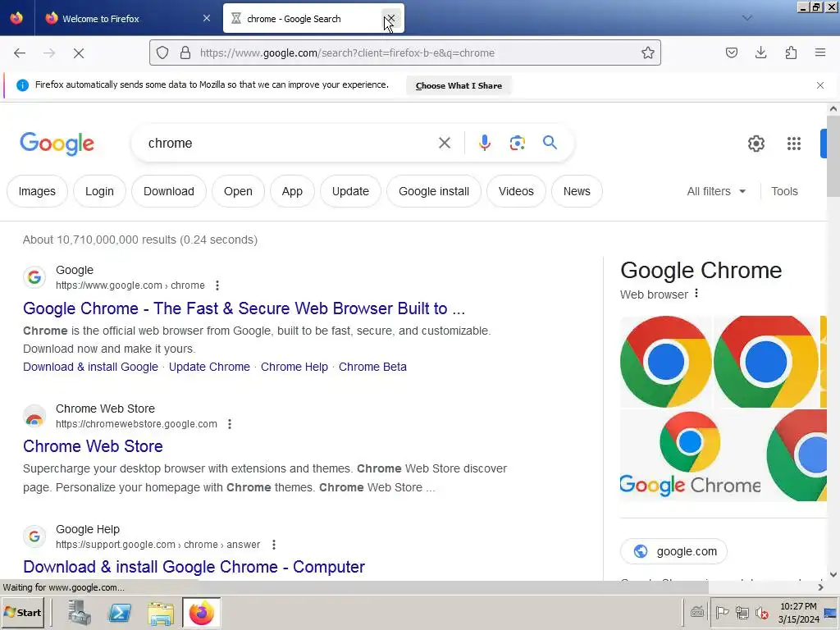Click Firefox taskbar button
The image size is (840, 630).
[x=202, y=612]
